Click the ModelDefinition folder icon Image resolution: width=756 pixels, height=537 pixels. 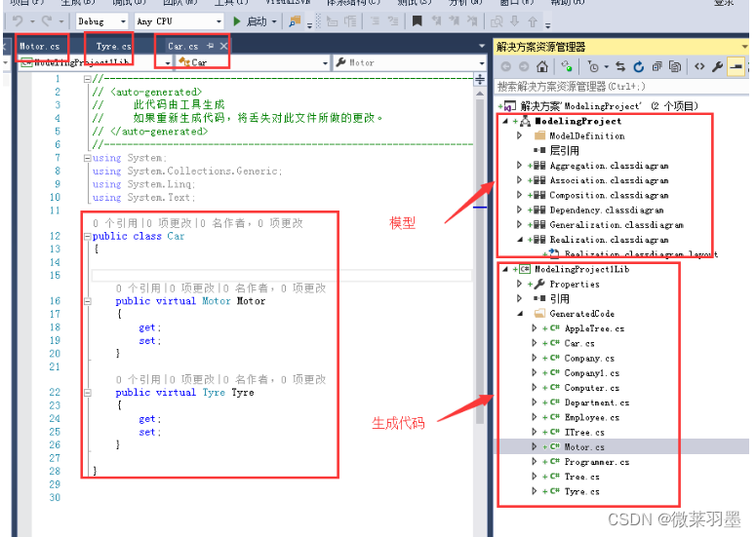coord(540,135)
